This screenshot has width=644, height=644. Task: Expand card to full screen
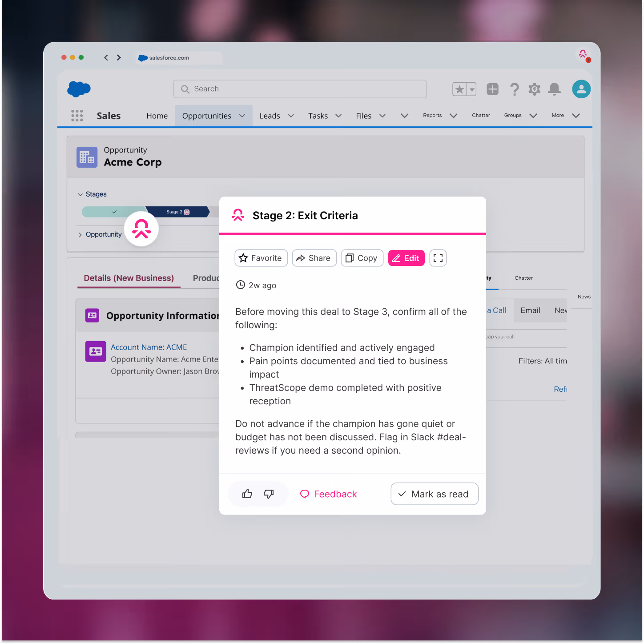(438, 258)
